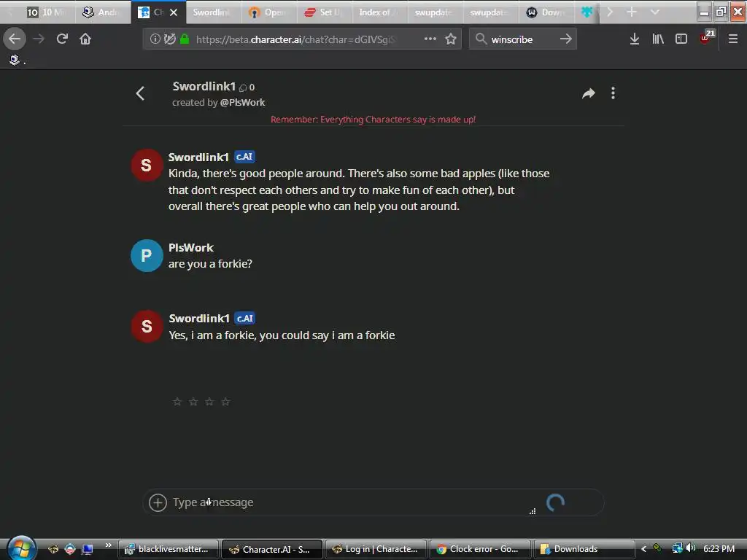This screenshot has width=747, height=560.
Task: Switch to the Andr... tab
Action: (x=101, y=12)
